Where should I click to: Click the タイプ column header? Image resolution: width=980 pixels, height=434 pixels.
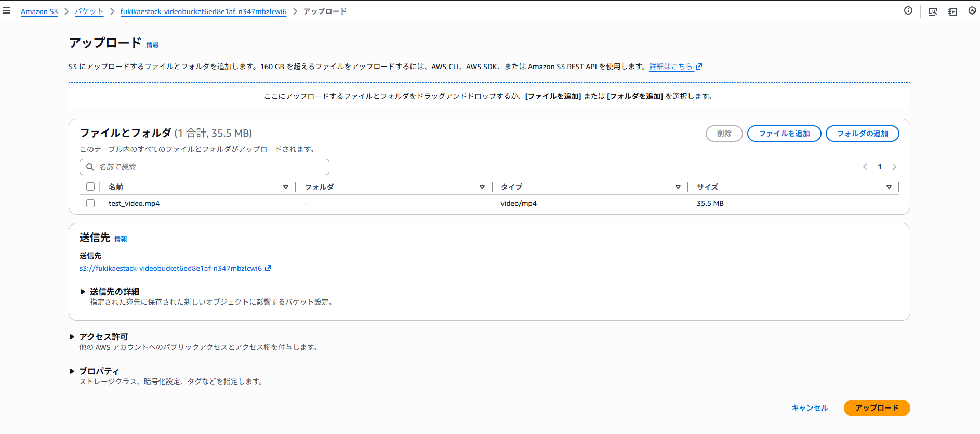click(x=511, y=187)
